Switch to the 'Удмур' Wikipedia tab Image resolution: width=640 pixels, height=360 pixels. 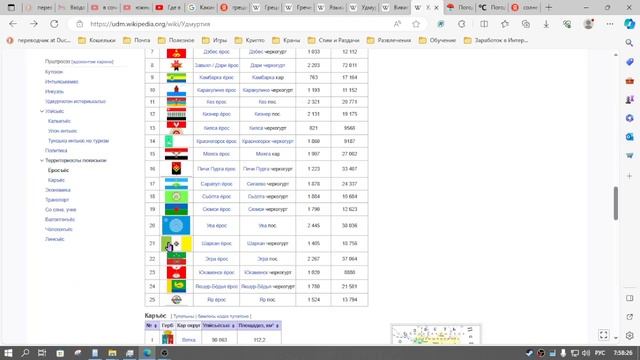click(x=363, y=7)
